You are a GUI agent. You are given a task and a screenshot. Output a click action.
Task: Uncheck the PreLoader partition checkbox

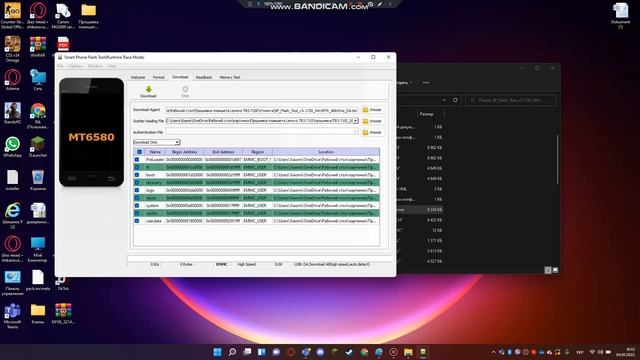coord(137,160)
